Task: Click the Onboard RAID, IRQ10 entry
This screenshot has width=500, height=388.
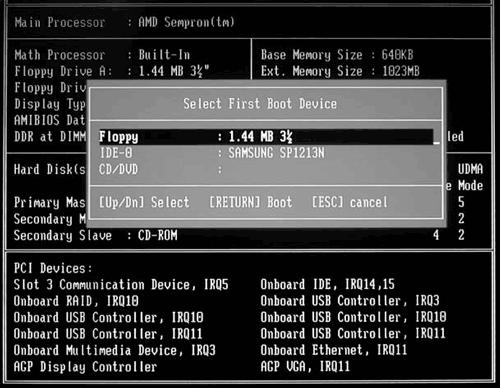Action: [76, 301]
